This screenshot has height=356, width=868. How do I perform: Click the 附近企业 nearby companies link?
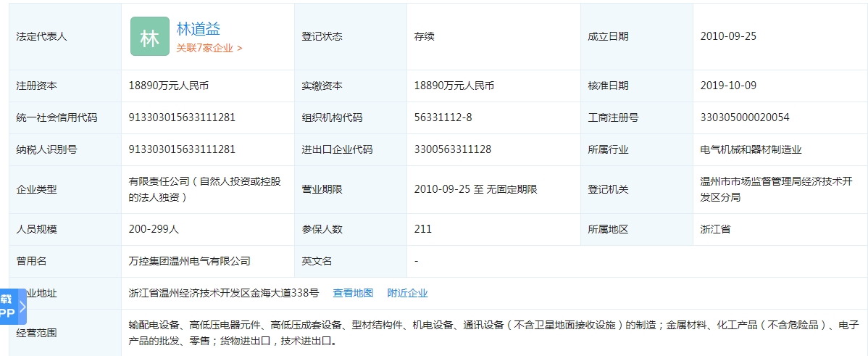click(x=407, y=293)
